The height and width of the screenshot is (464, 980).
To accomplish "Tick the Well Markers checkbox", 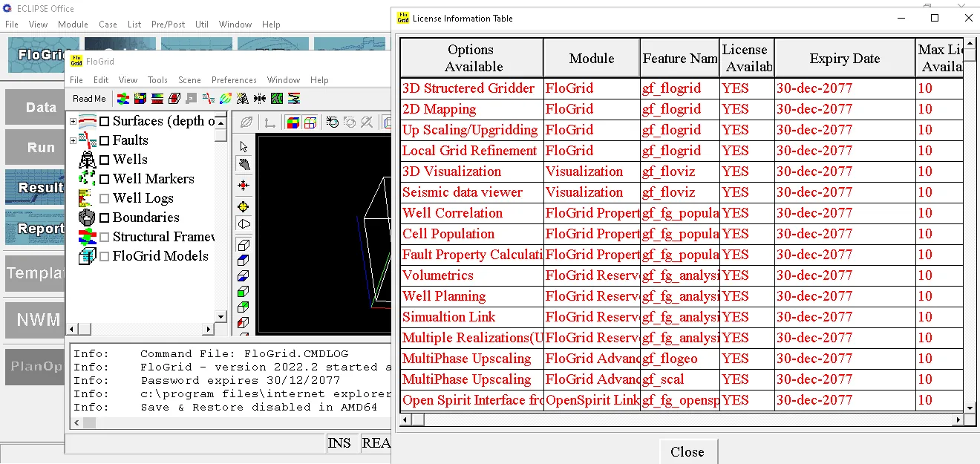I will pos(105,179).
